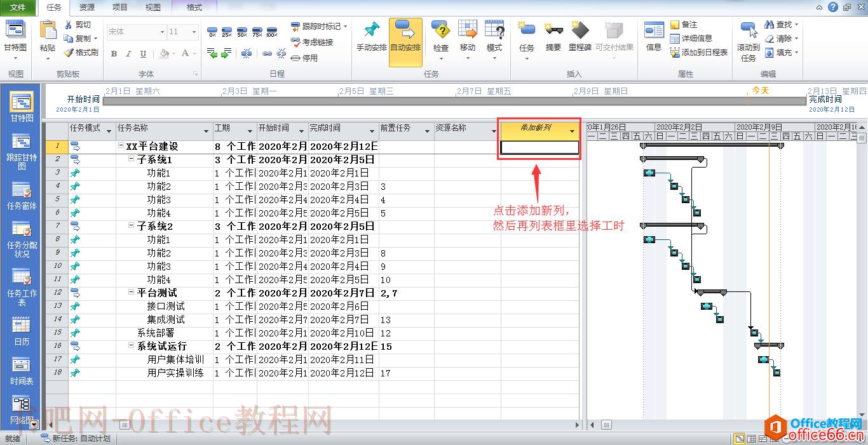Click 添加到日程表 button

[699, 52]
